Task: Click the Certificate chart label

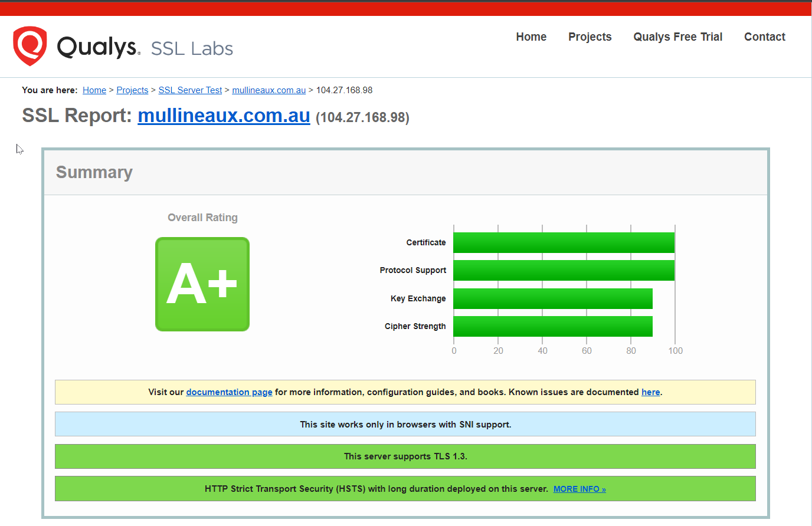Action: 426,242
